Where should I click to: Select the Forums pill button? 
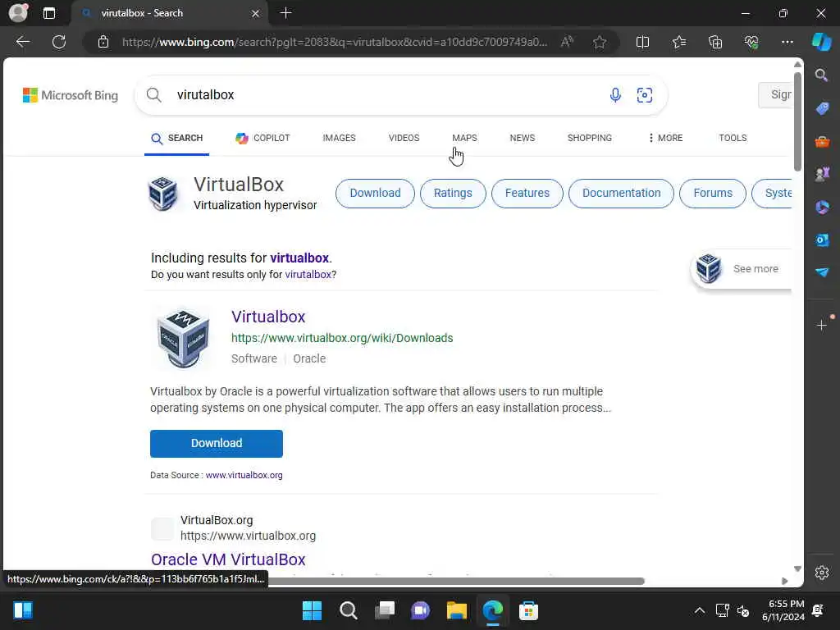tap(713, 193)
